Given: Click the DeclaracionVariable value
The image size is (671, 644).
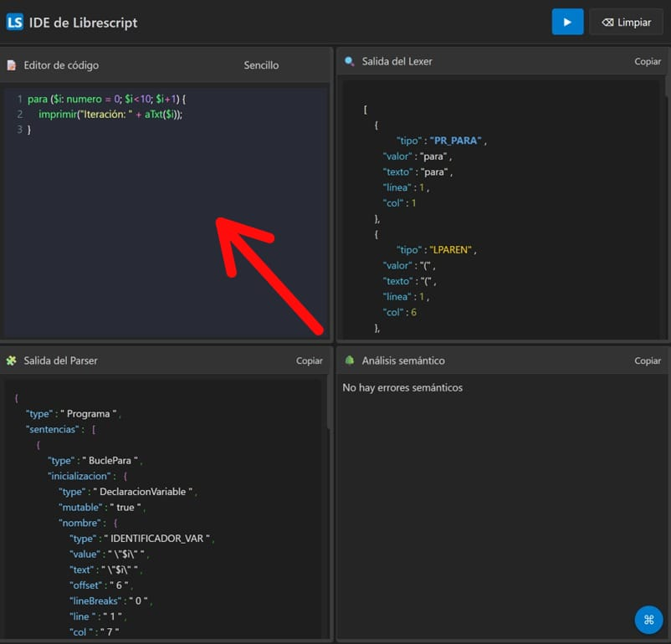Looking at the screenshot, I should click(142, 492).
